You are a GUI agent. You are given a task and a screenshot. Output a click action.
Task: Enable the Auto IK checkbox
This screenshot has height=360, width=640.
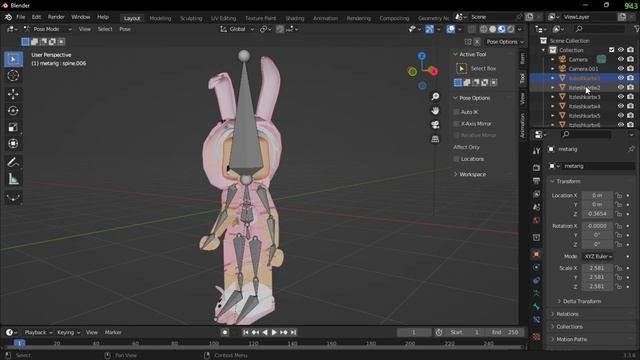click(456, 111)
